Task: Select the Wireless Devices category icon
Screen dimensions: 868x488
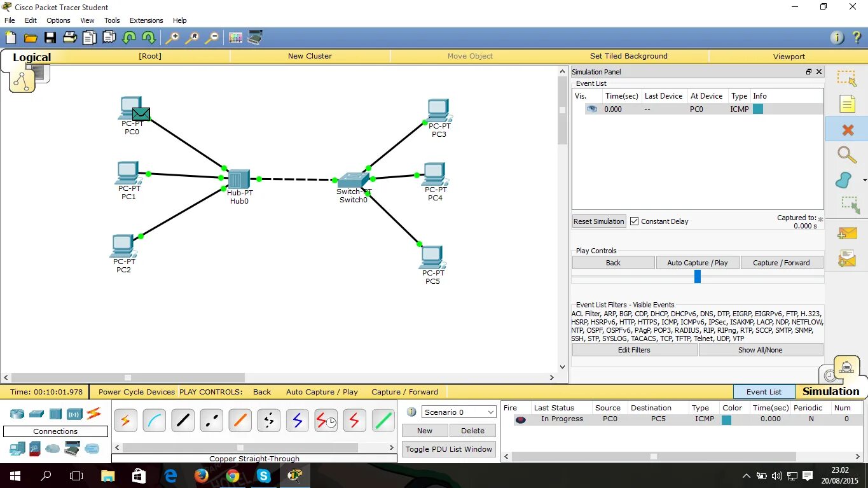Action: [x=75, y=414]
